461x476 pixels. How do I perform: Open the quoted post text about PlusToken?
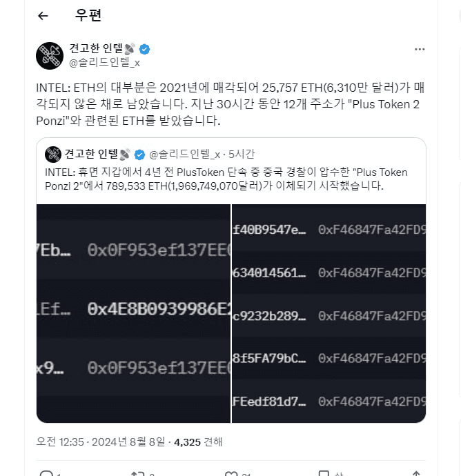pyautogui.click(x=226, y=179)
